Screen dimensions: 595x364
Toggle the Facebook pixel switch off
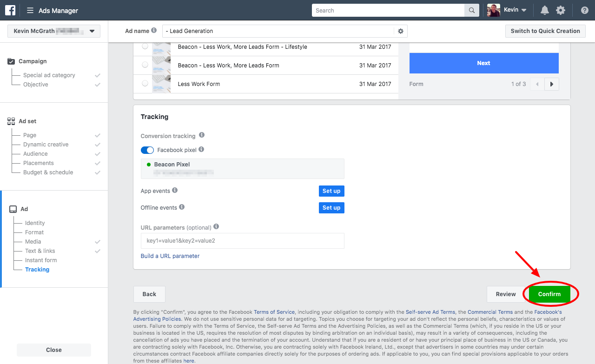coord(147,150)
